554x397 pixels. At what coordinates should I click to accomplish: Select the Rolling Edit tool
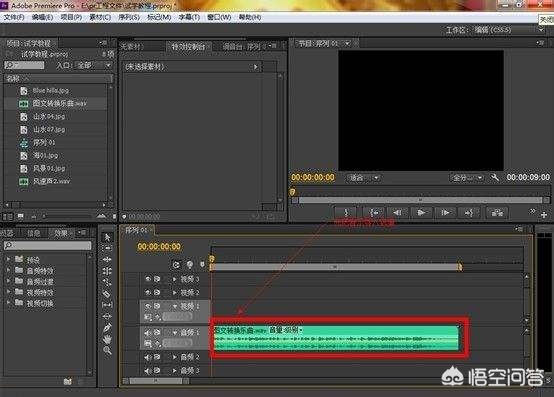(107, 271)
